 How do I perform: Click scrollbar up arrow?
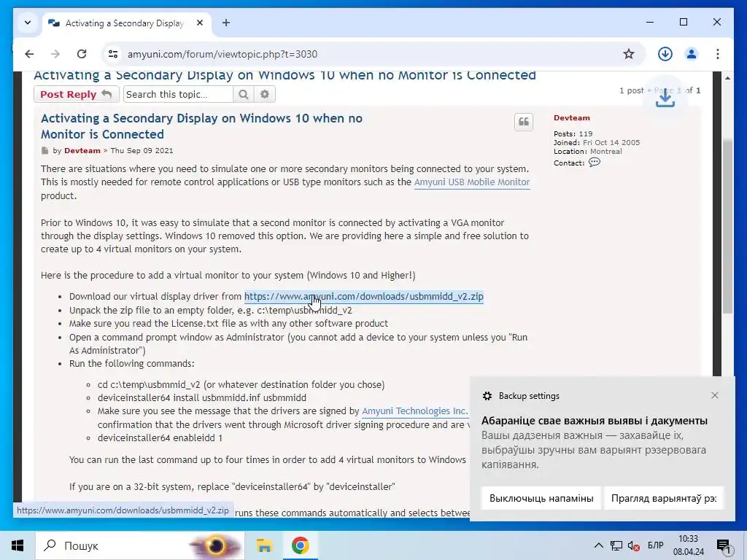[727, 77]
